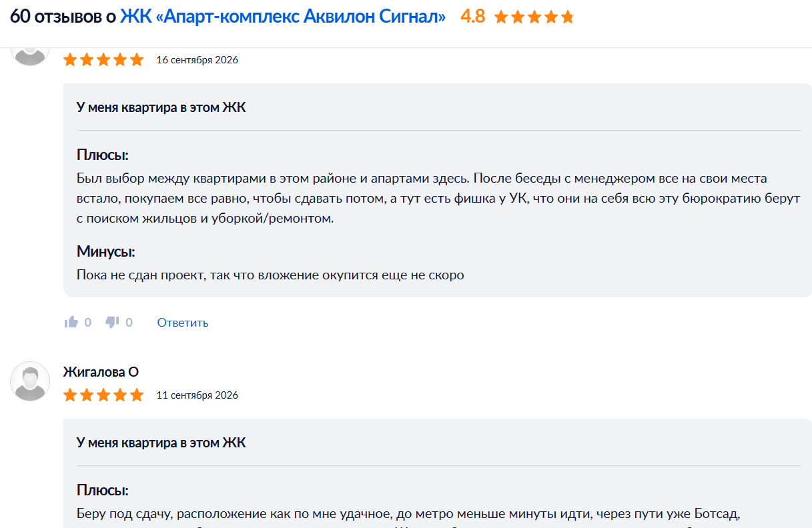Image resolution: width=812 pixels, height=528 pixels.
Task: Click the 'Был выбор между квартирами' review paragraph
Action: tap(438, 199)
